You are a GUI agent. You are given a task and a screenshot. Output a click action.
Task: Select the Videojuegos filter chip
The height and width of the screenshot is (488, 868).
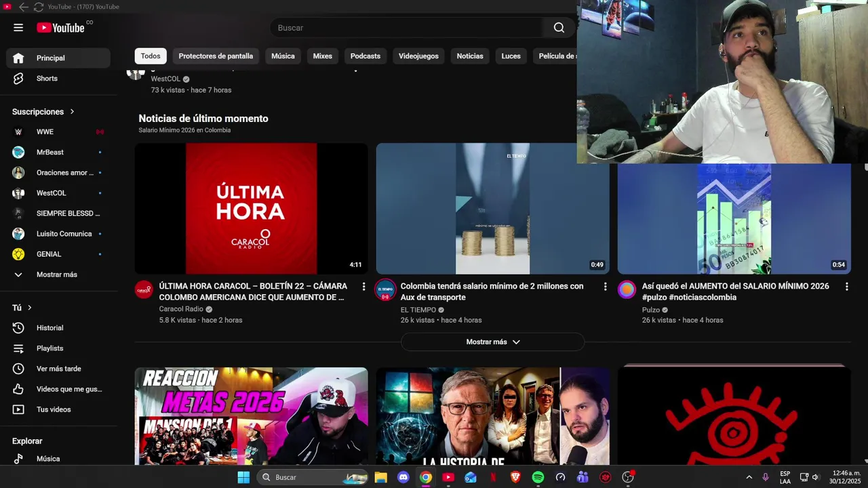[418, 56]
